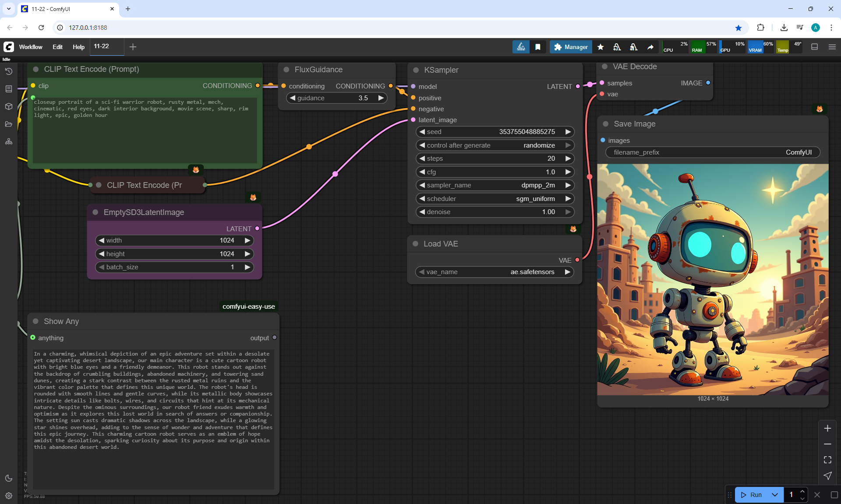Open settings gear in sidebar
Image resolution: width=841 pixels, height=504 pixels.
click(x=9, y=496)
